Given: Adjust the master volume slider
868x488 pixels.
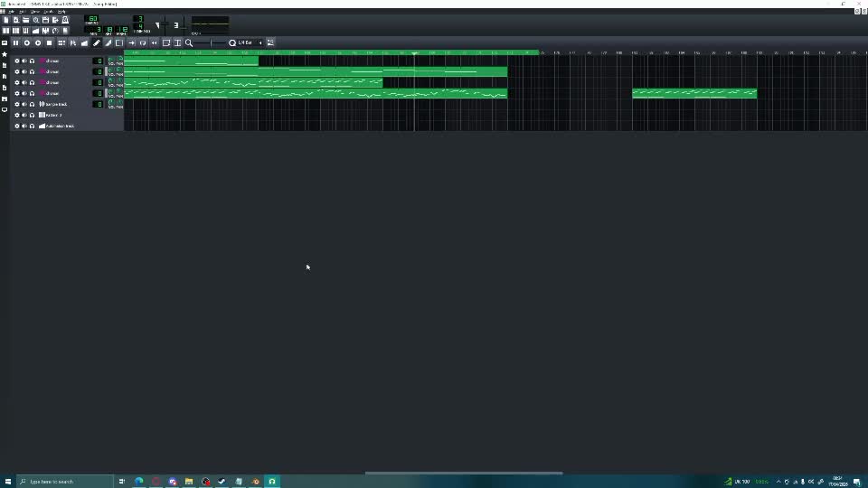Looking at the screenshot, I should [165, 25].
